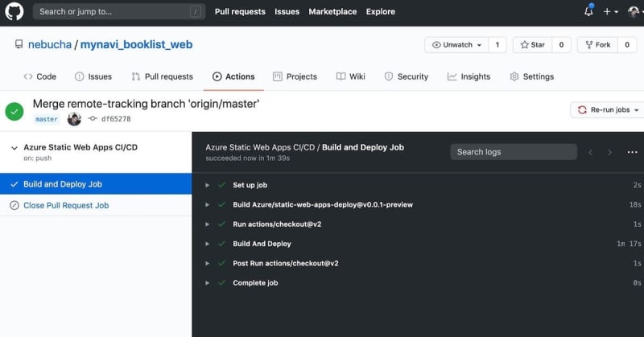The height and width of the screenshot is (337, 644).
Task: Expand Post Run actions/checkout@v2 step
Action: (x=208, y=263)
